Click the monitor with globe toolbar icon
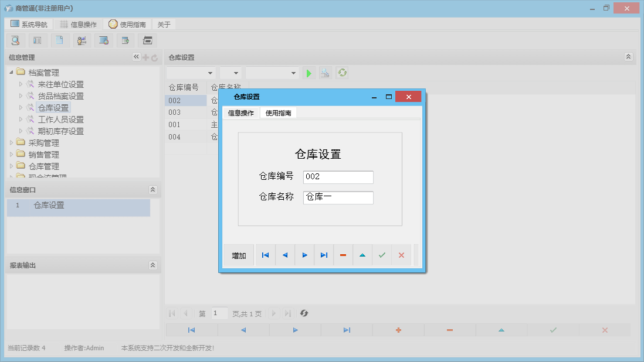Viewport: 644px width, 362px height. pos(104,40)
